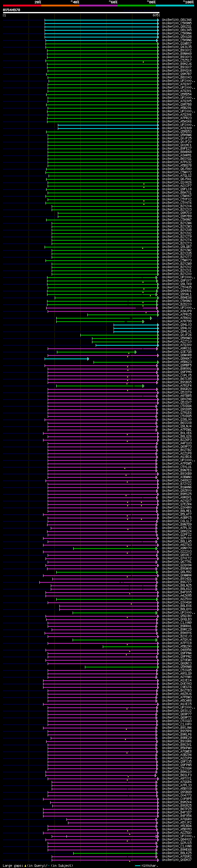Select hit UniRef100_Q2MJ15

pos(177,843)
